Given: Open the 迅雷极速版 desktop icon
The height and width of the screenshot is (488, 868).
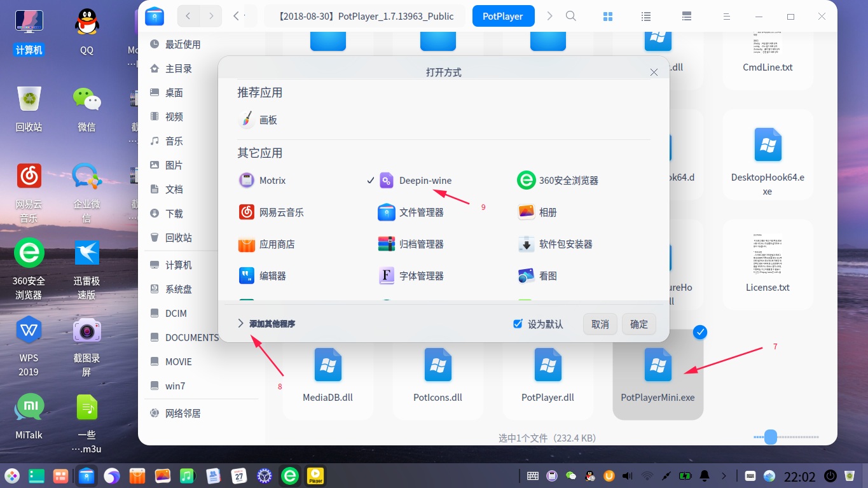Looking at the screenshot, I should (86, 269).
